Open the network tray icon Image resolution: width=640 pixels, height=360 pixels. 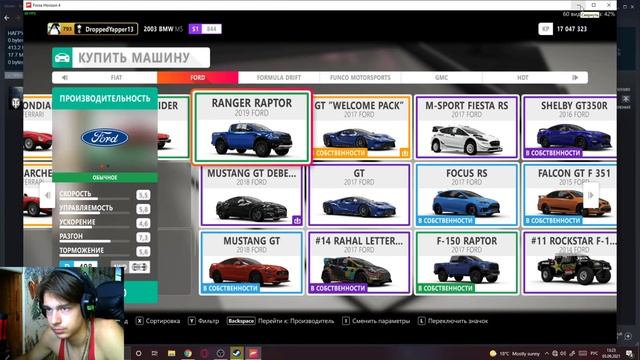click(x=555, y=353)
